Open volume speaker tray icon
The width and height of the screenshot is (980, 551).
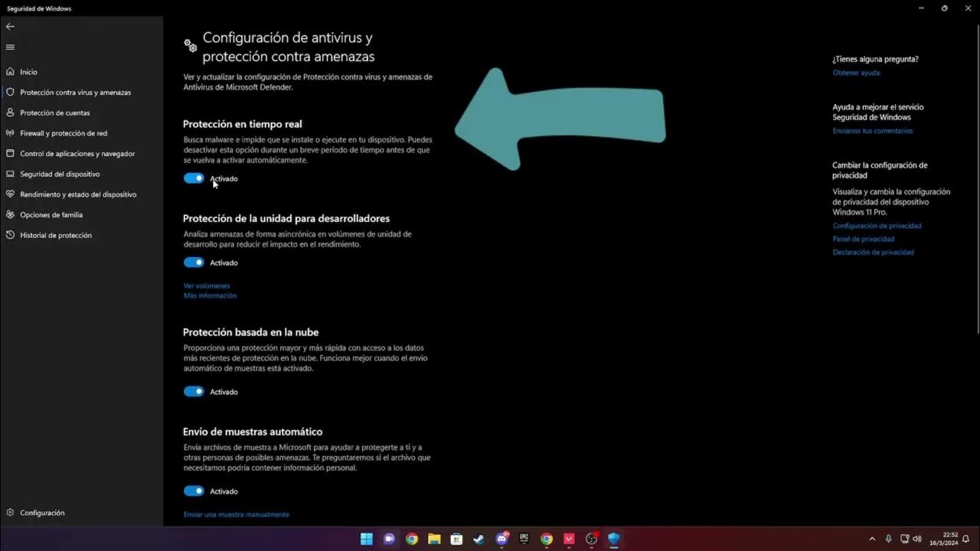point(917,539)
